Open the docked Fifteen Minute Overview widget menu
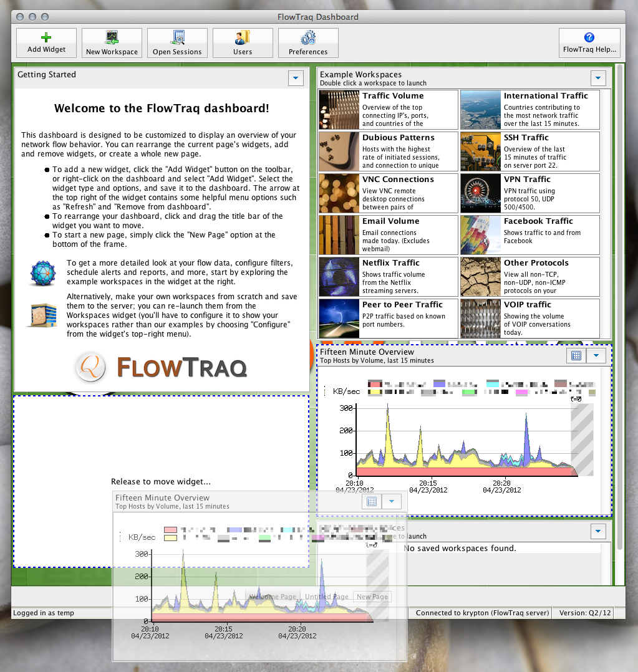The height and width of the screenshot is (672, 638). (596, 355)
